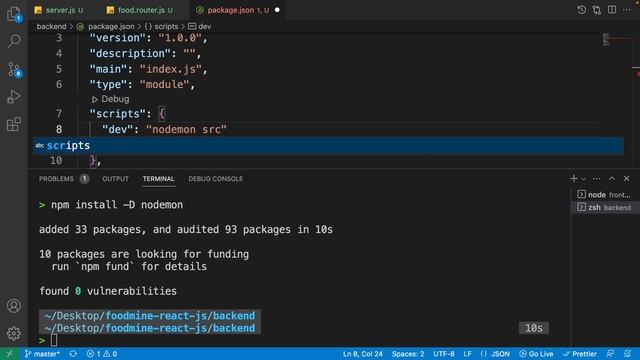Close the terminal panel
Screen dimensions: 640x360
click(x=627, y=178)
